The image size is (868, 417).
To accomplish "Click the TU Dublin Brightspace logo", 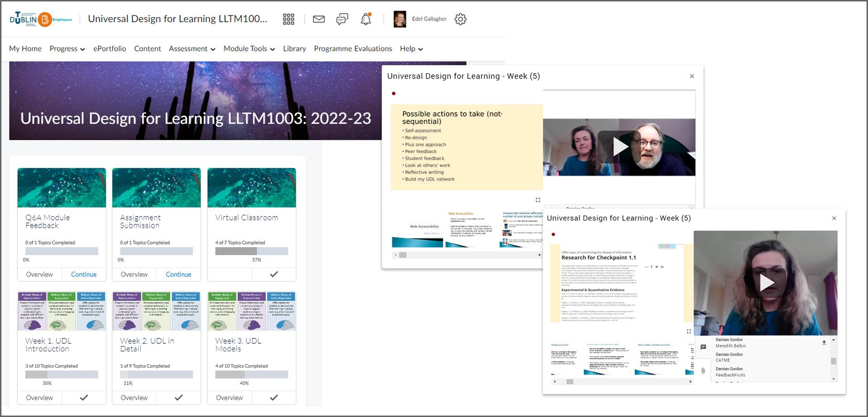I will tap(41, 19).
